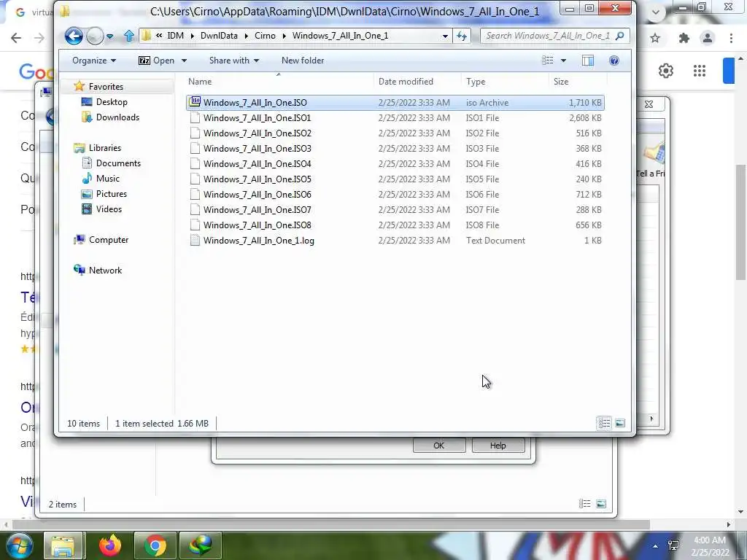Toggle the preview pane
This screenshot has height=560, width=747.
pos(588,61)
